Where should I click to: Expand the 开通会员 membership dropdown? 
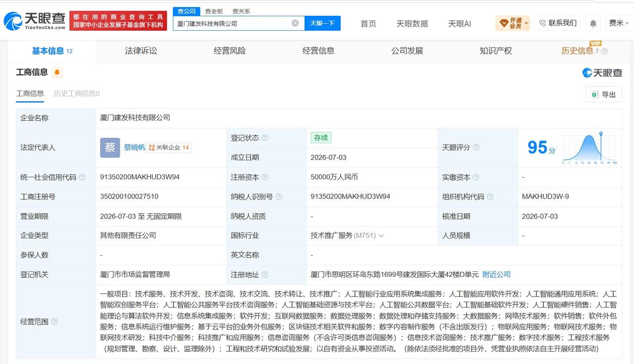(513, 23)
